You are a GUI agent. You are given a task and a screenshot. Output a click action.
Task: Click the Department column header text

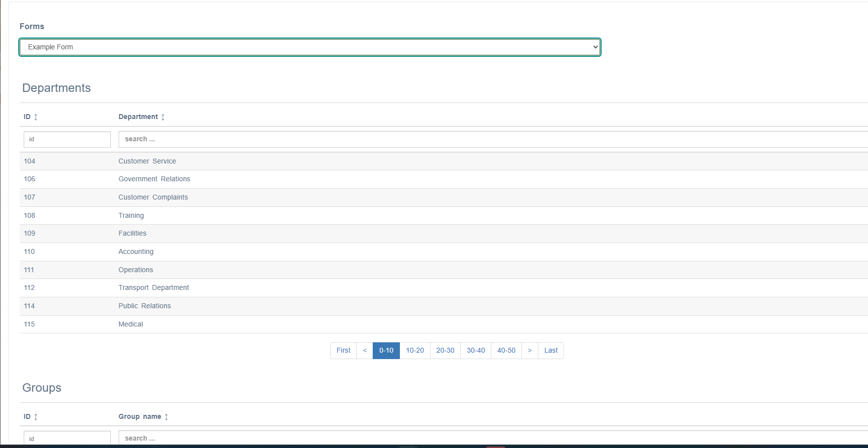[138, 117]
